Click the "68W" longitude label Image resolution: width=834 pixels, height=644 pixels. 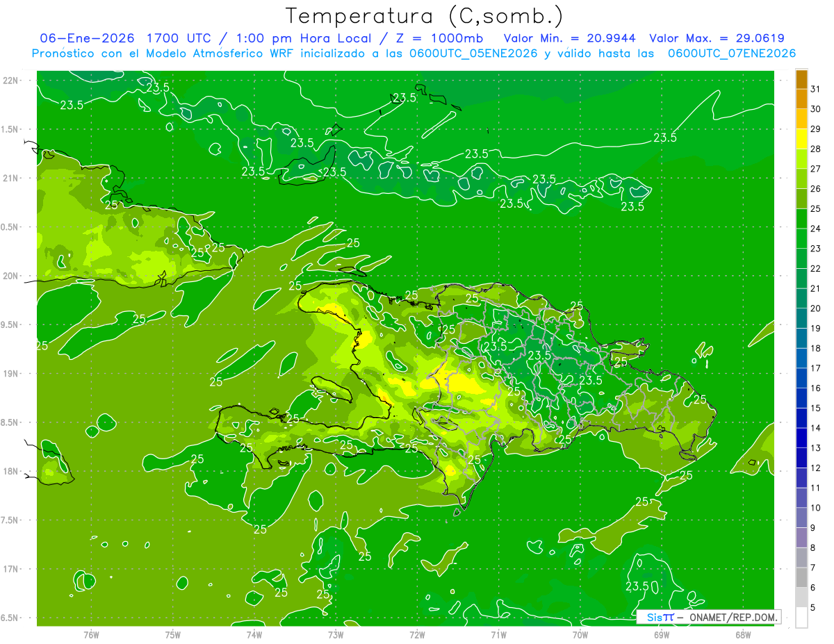[x=743, y=634]
